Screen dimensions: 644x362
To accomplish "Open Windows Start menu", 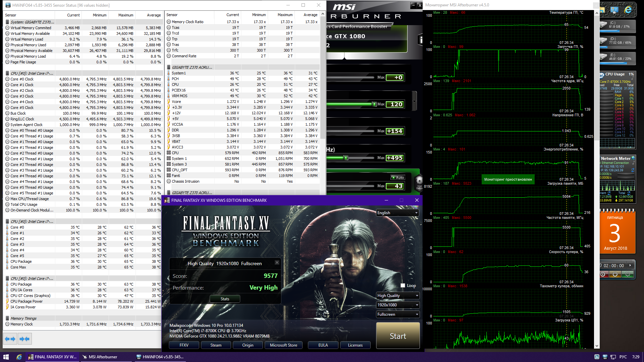I will click(x=6, y=357).
